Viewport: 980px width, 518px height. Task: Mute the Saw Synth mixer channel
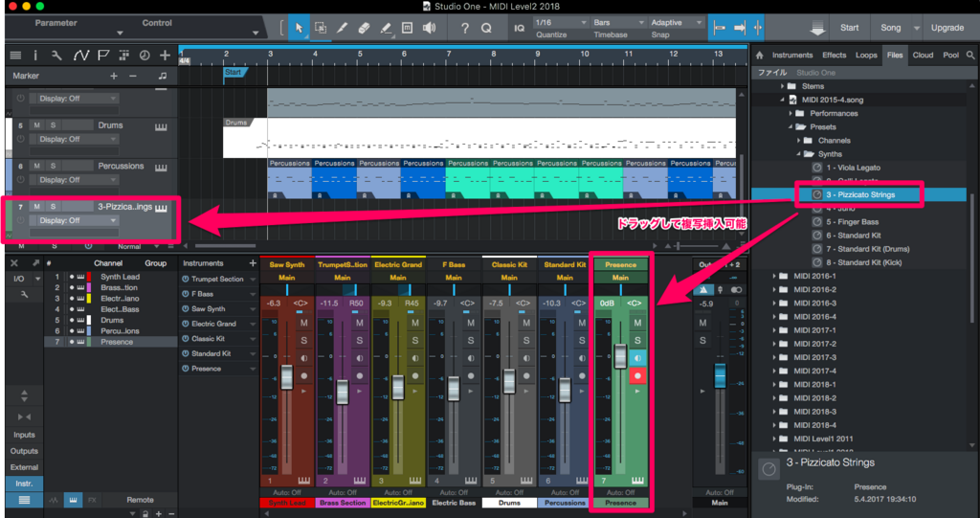point(304,323)
